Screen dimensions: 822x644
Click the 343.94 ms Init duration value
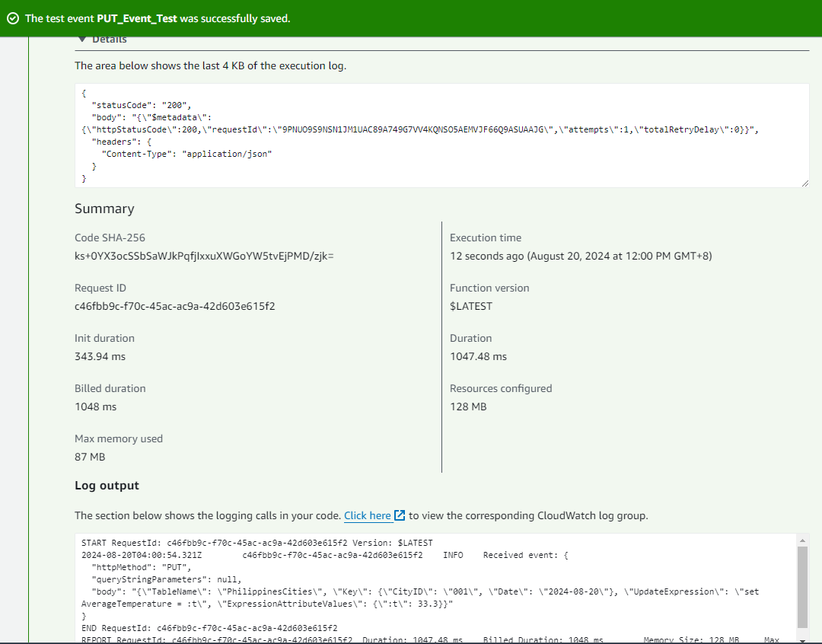click(100, 356)
